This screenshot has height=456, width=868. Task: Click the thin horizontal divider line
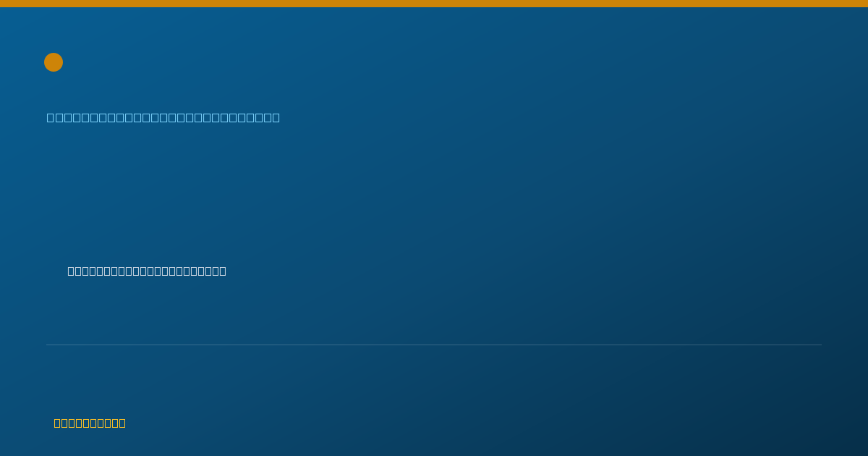point(434,345)
